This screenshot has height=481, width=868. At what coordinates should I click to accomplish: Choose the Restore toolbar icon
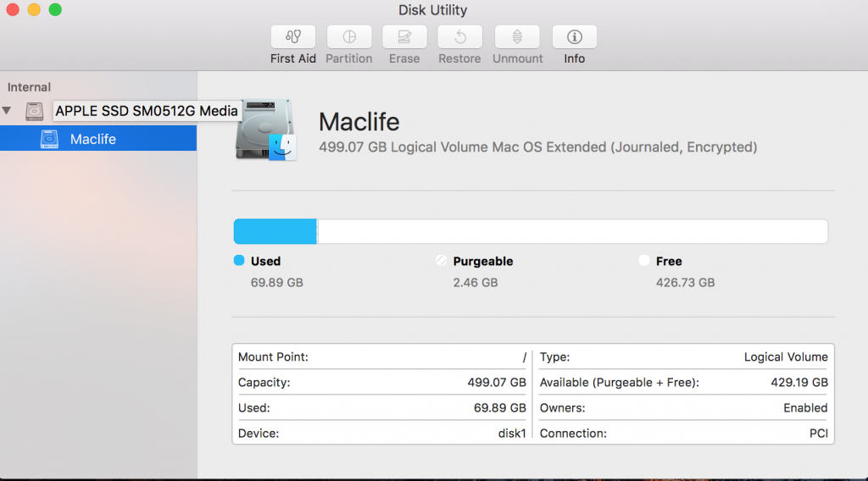459,37
